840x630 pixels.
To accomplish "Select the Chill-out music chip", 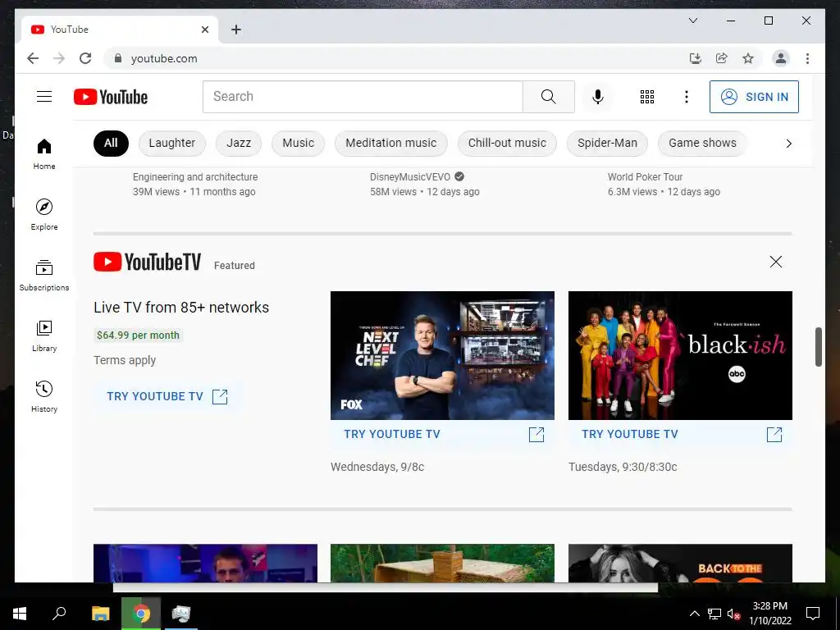I will click(507, 143).
